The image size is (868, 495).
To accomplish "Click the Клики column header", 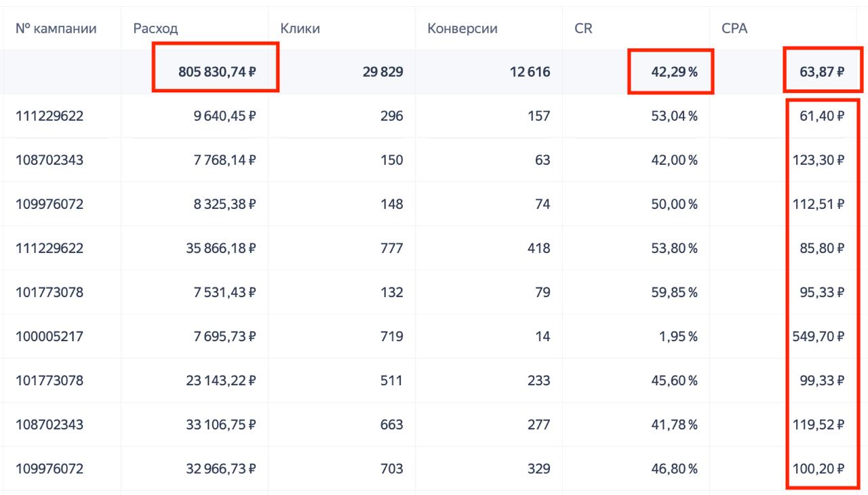I will click(300, 28).
